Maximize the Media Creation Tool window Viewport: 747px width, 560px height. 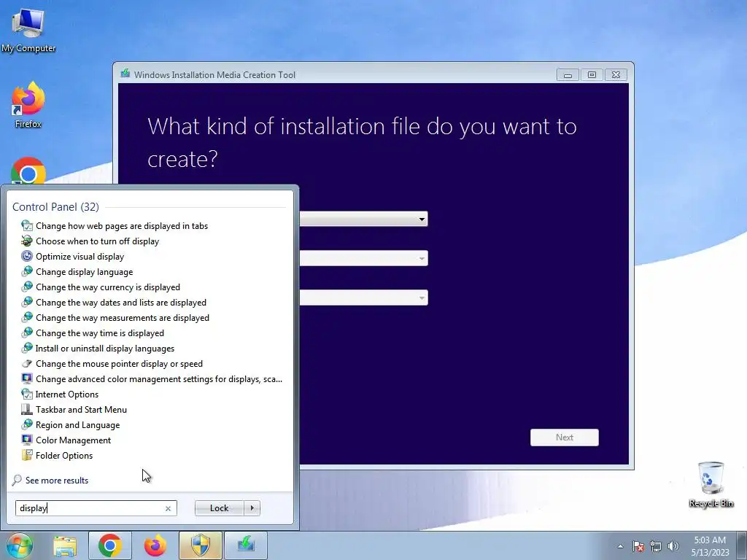click(x=592, y=75)
